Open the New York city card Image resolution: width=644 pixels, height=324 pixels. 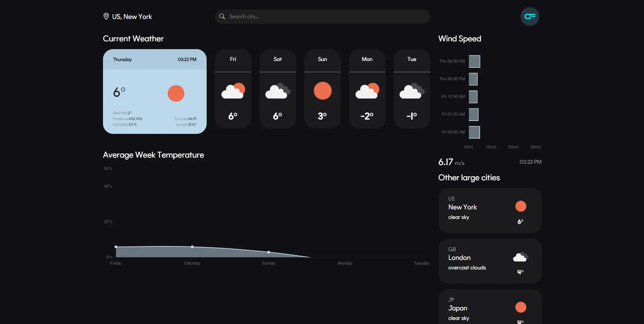pos(490,210)
